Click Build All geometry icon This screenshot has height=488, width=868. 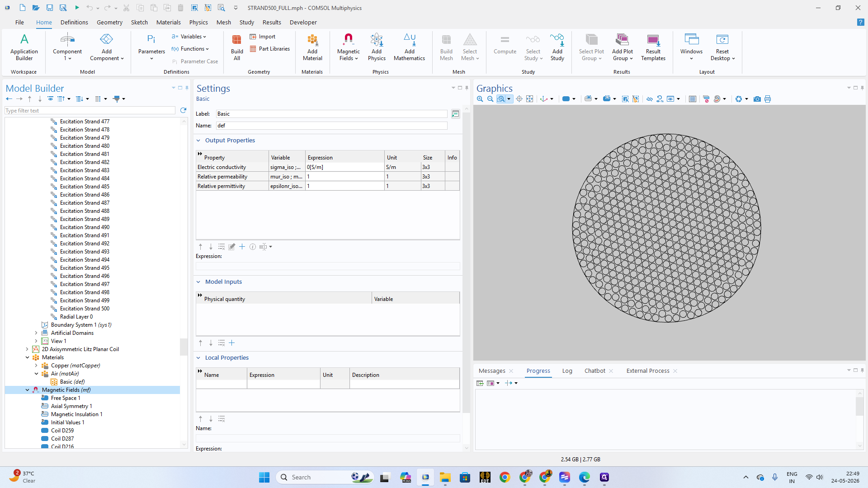(236, 47)
